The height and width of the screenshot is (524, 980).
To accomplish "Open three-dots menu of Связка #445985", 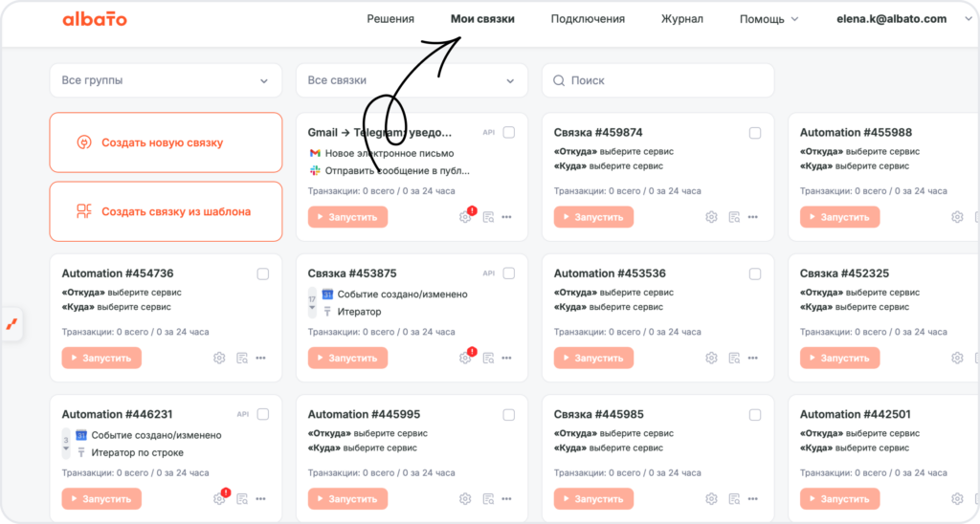I will point(752,499).
